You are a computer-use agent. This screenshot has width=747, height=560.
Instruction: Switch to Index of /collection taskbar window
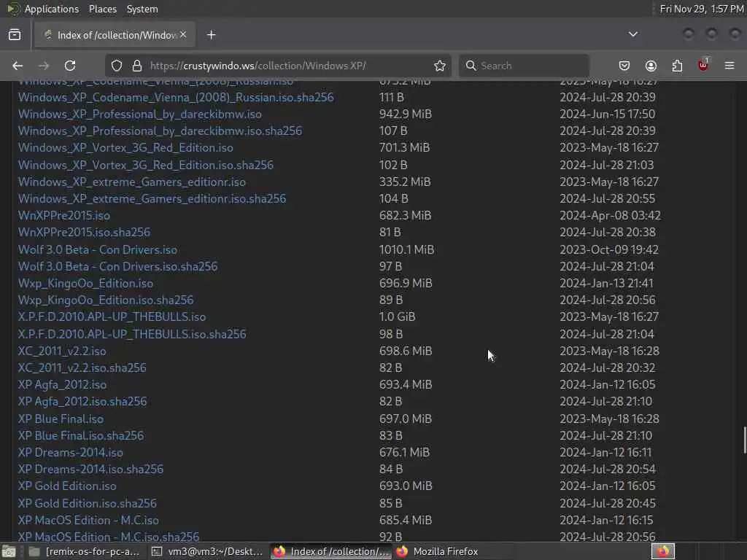tap(330, 552)
